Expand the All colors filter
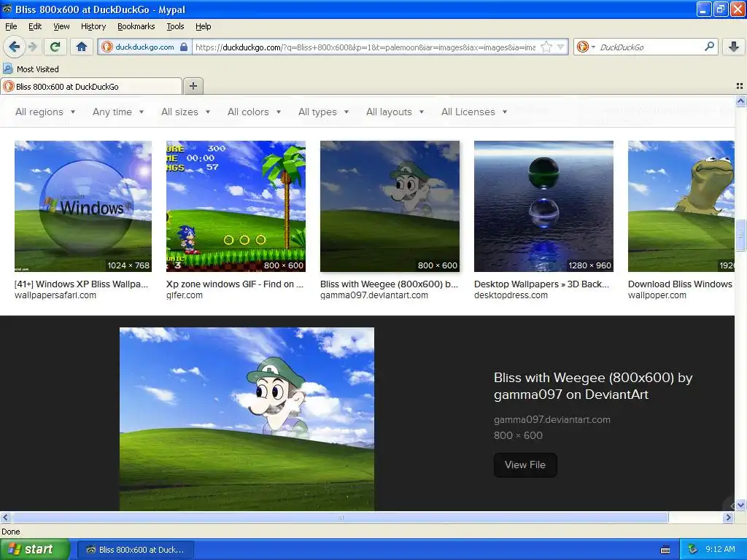This screenshot has width=747, height=560. tap(254, 112)
